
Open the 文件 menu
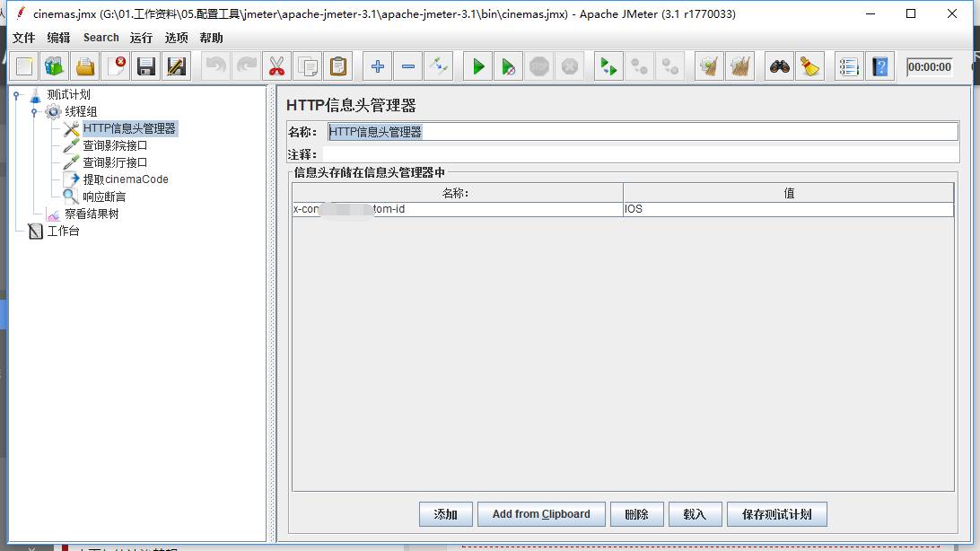coord(23,38)
